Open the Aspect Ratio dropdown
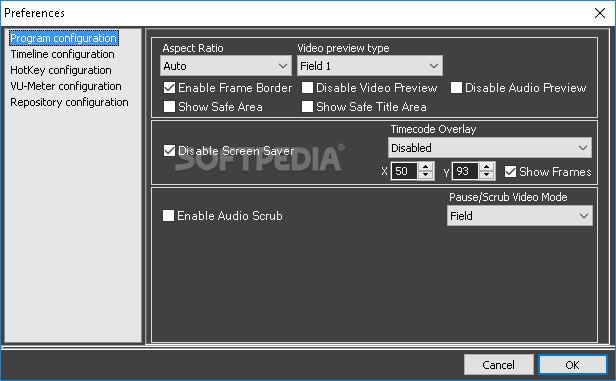Image resolution: width=616 pixels, height=381 pixels. pos(226,66)
